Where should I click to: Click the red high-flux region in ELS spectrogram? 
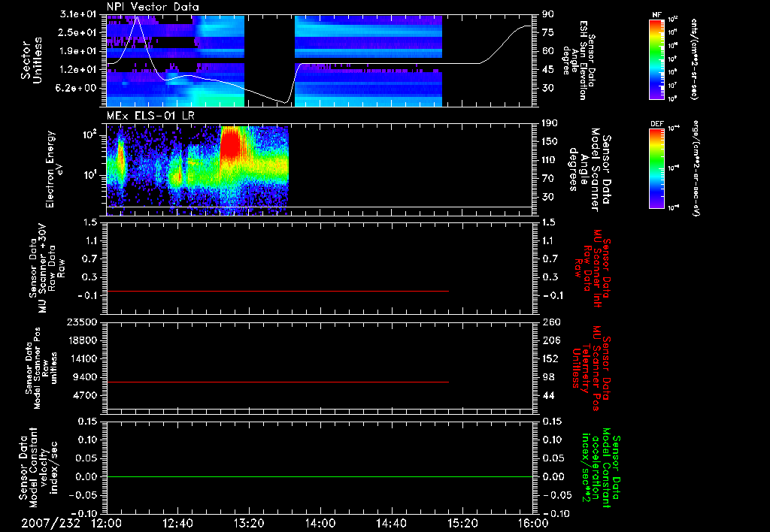[x=232, y=145]
